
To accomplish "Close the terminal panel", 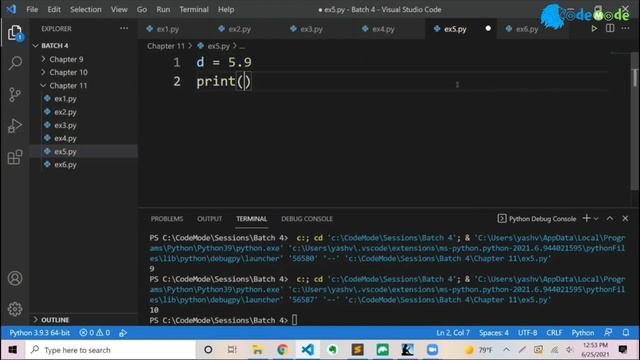I will [625, 218].
